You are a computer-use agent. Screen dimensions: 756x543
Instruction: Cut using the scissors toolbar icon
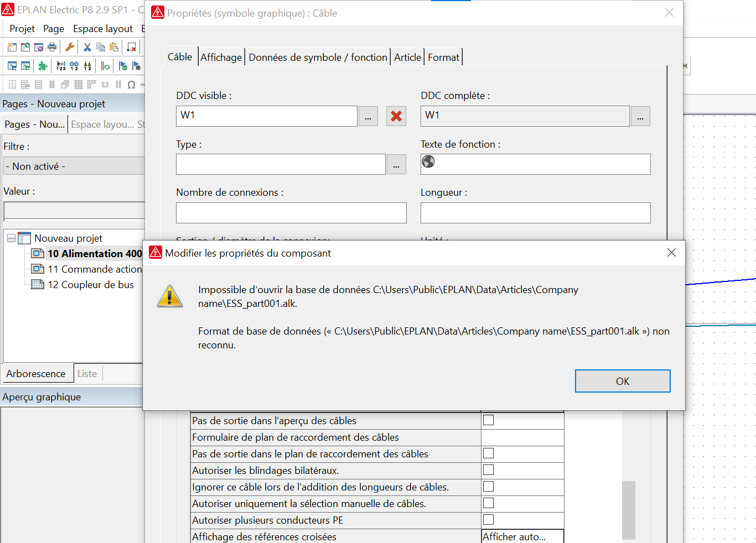point(87,47)
